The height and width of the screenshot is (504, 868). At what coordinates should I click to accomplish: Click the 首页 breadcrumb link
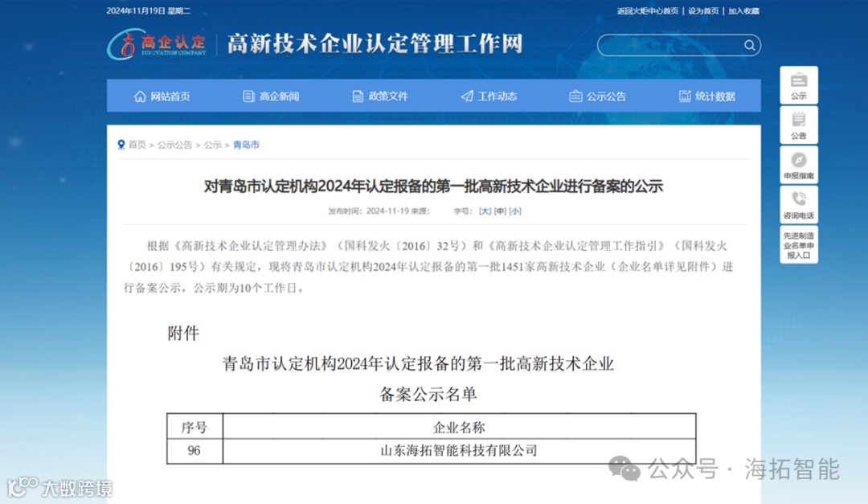click(137, 145)
